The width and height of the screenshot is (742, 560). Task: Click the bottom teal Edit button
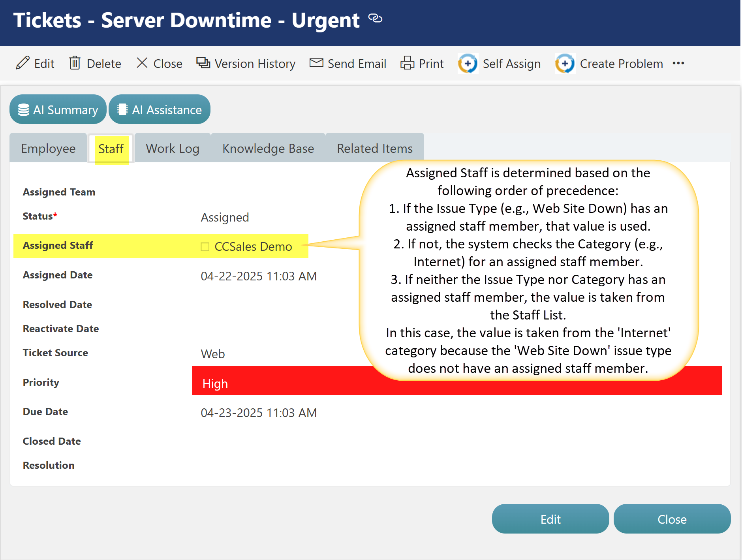tap(550, 519)
